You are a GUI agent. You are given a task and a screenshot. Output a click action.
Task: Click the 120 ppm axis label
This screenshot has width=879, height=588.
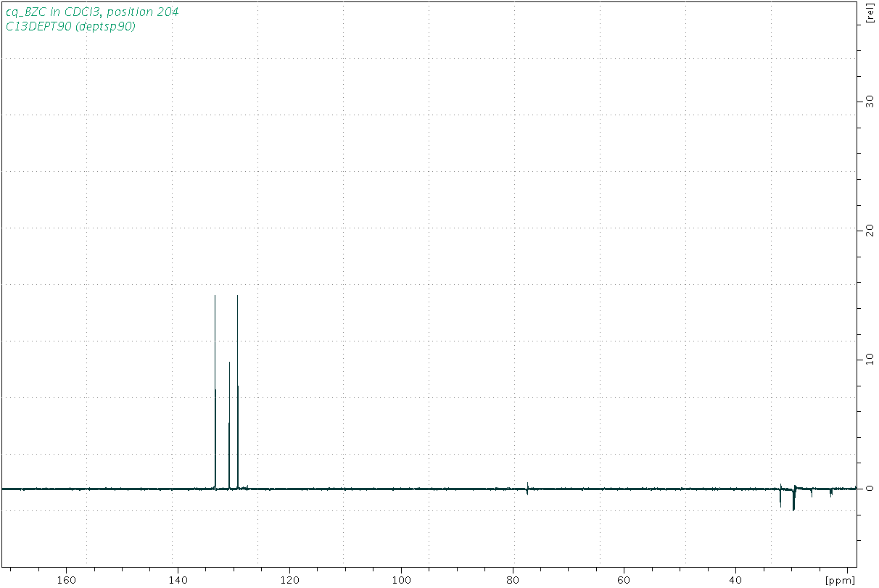(x=289, y=579)
